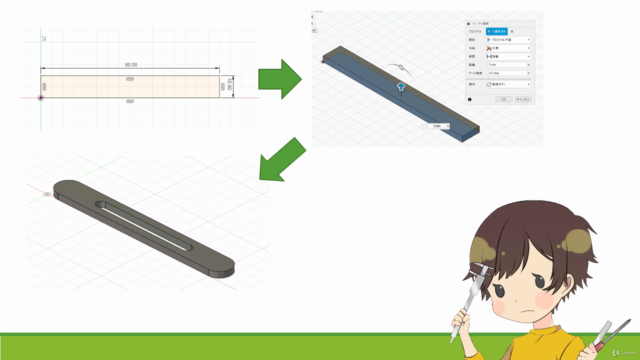Click the constraint glyph on rectangle's bottom edge
This screenshot has width=640, height=360.
(130, 101)
